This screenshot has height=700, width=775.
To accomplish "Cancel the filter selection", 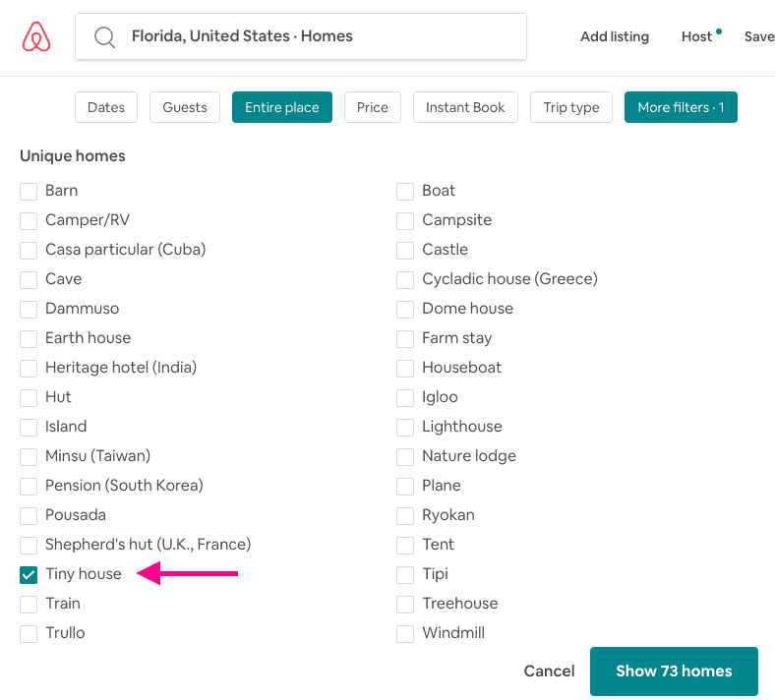I will (549, 671).
